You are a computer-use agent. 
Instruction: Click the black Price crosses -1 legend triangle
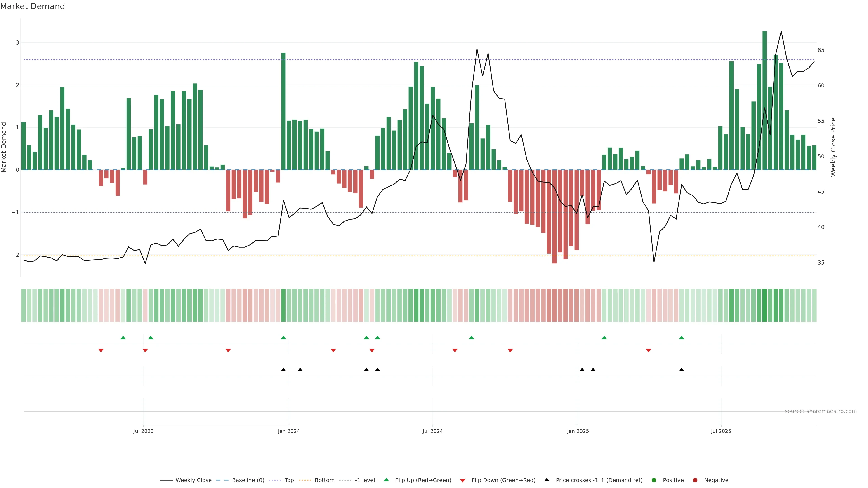click(x=547, y=480)
